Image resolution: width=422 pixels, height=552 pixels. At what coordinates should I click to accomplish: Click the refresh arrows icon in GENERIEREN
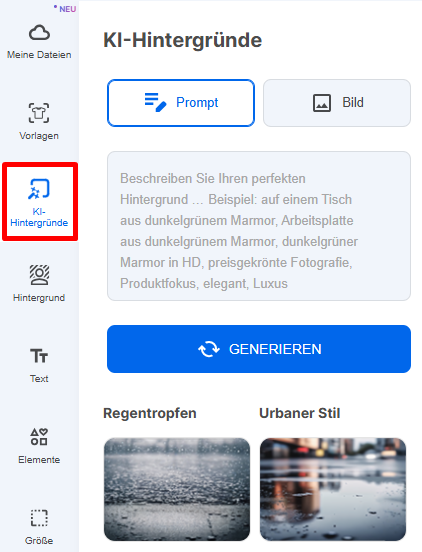coord(209,349)
